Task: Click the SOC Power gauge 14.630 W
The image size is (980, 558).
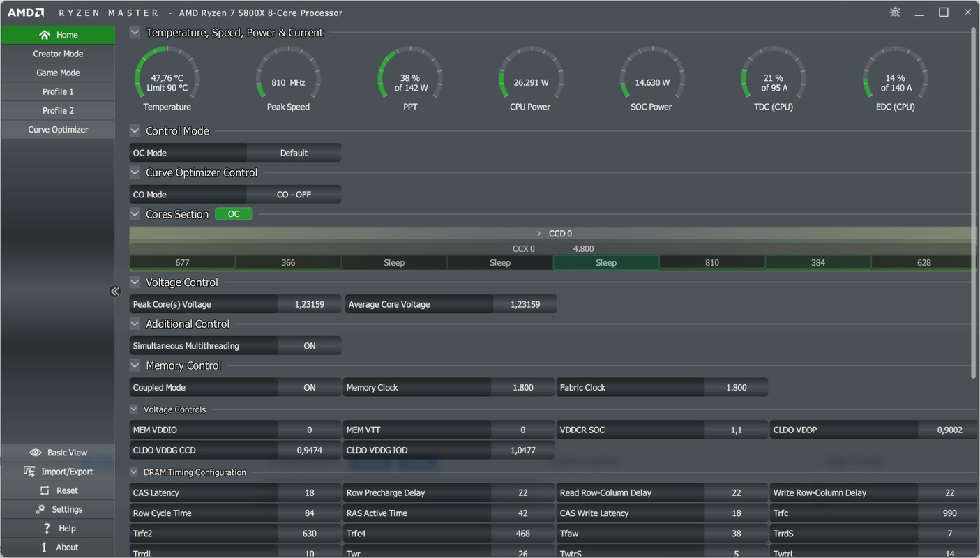Action: pyautogui.click(x=652, y=78)
